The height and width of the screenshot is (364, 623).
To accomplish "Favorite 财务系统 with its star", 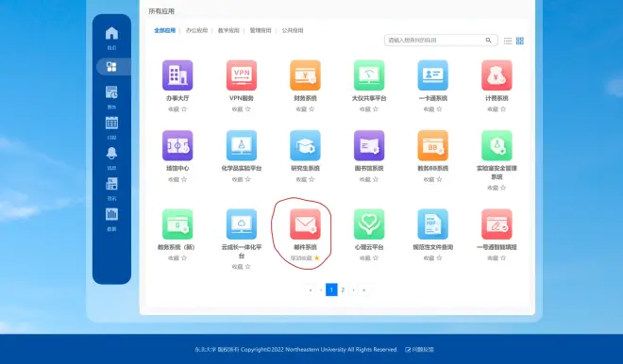I will (x=311, y=109).
